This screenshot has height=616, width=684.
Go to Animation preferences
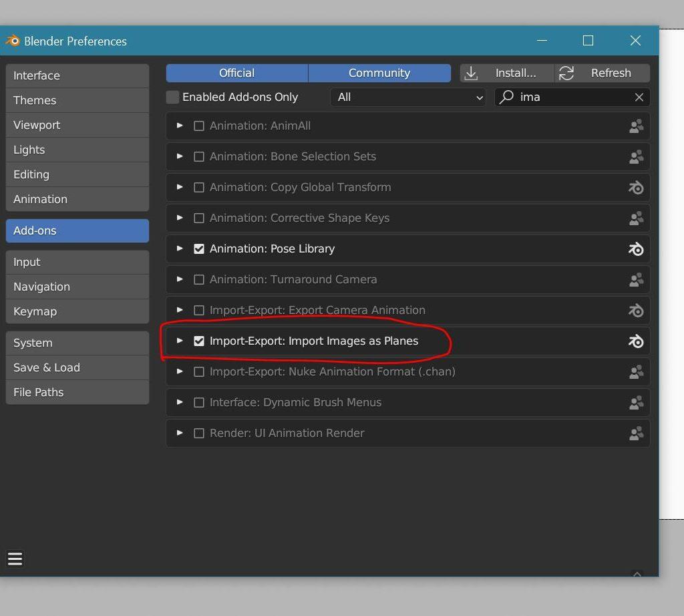(77, 199)
